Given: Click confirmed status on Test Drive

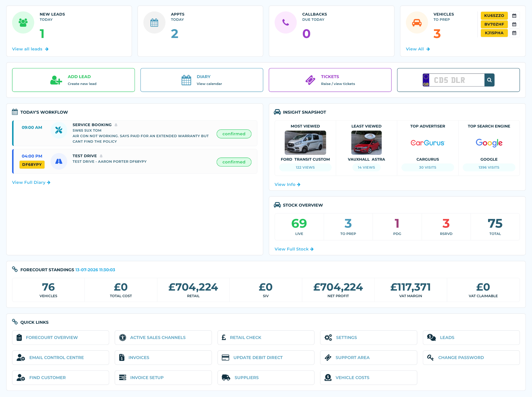Looking at the screenshot, I should [234, 162].
